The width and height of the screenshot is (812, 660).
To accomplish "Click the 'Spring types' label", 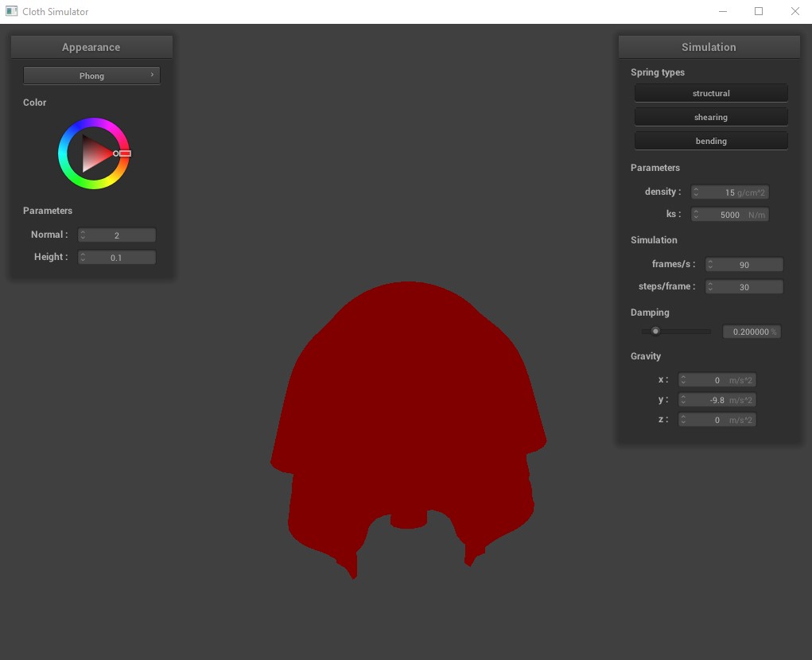I will (x=658, y=72).
